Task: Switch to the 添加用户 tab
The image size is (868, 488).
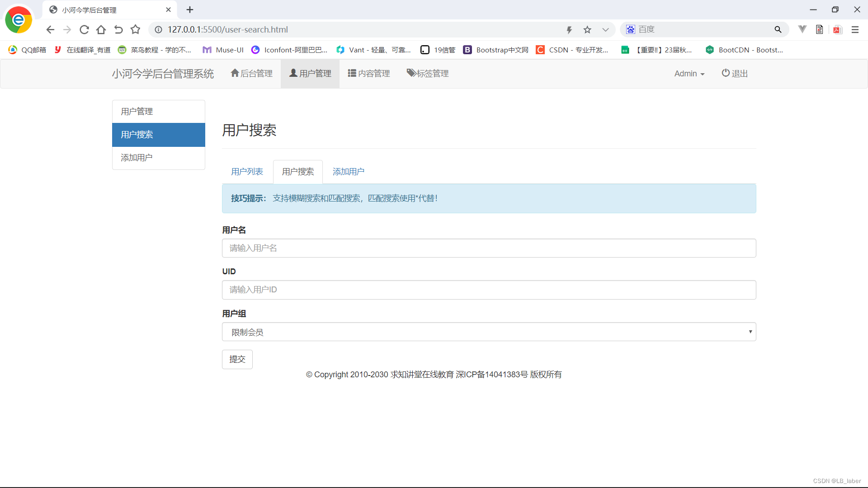Action: [x=349, y=172]
